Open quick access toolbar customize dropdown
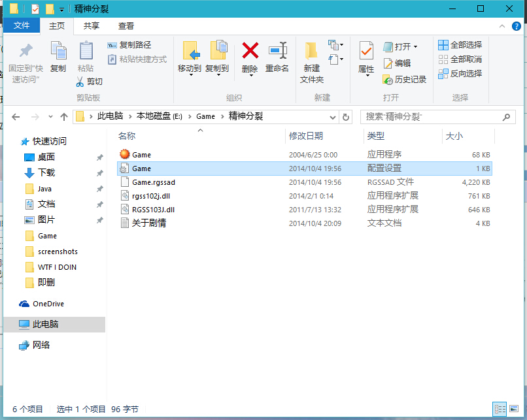The width and height of the screenshot is (527, 420). coord(61,9)
